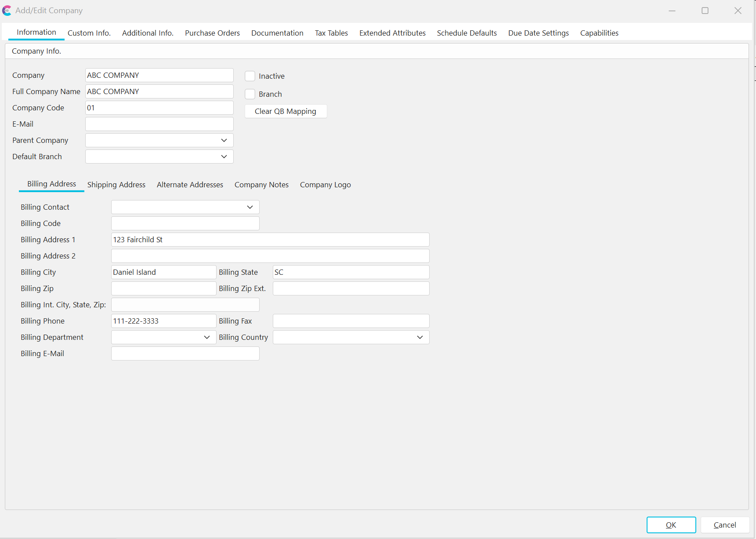Tick the Branch checkbox
756x539 pixels.
click(x=250, y=94)
